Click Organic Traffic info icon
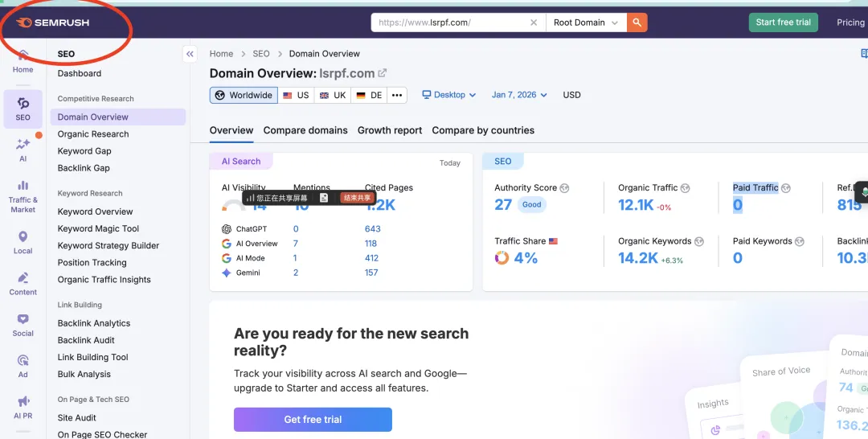Image resolution: width=868 pixels, height=439 pixels. click(x=685, y=188)
